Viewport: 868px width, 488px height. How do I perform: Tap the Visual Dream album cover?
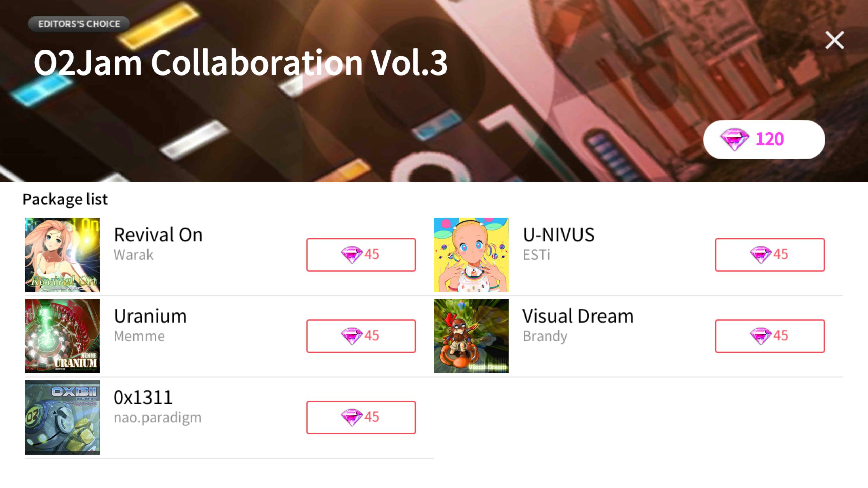(x=471, y=336)
